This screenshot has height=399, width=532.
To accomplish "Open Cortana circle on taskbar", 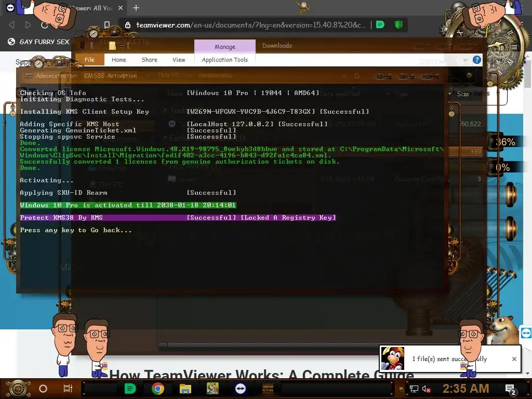I will click(x=43, y=389).
